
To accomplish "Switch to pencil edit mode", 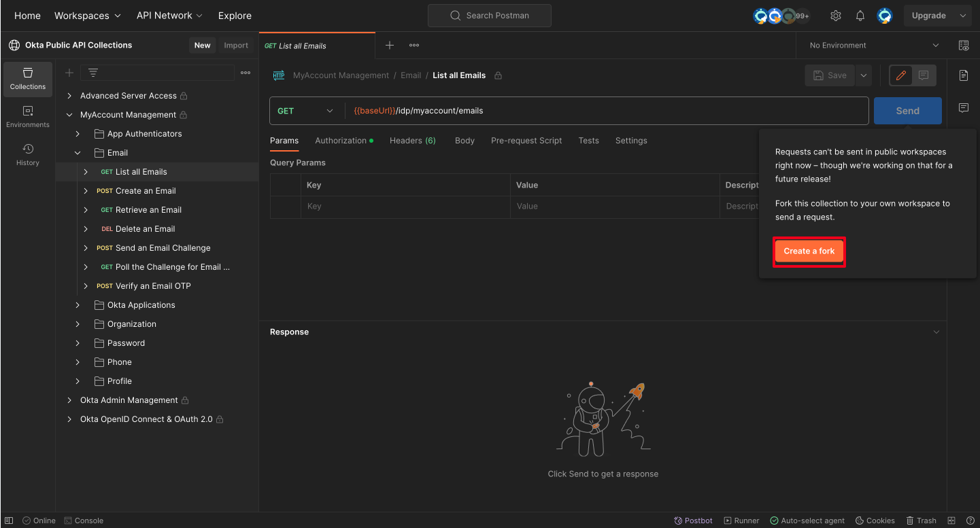I will point(901,75).
